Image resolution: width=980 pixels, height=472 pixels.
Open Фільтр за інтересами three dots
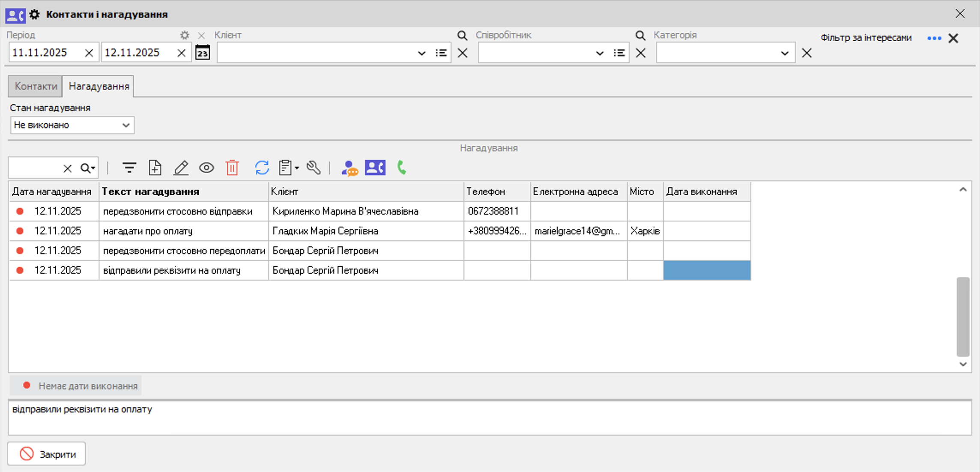[934, 39]
